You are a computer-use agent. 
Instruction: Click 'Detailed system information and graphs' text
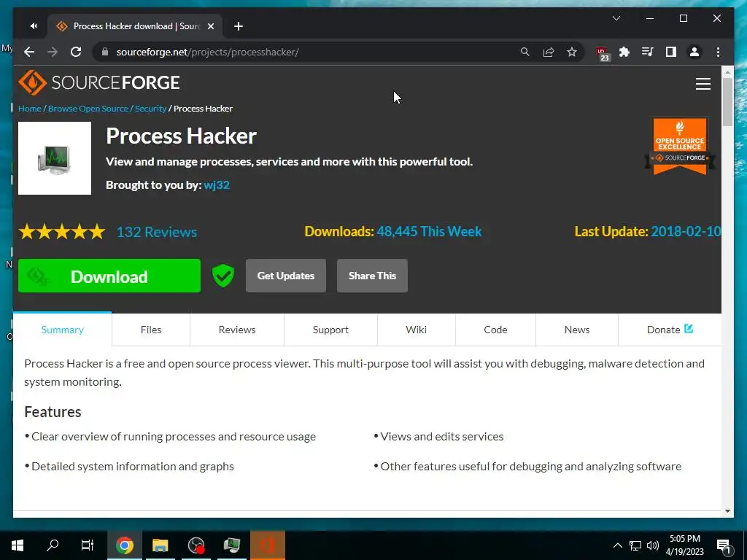133,467
